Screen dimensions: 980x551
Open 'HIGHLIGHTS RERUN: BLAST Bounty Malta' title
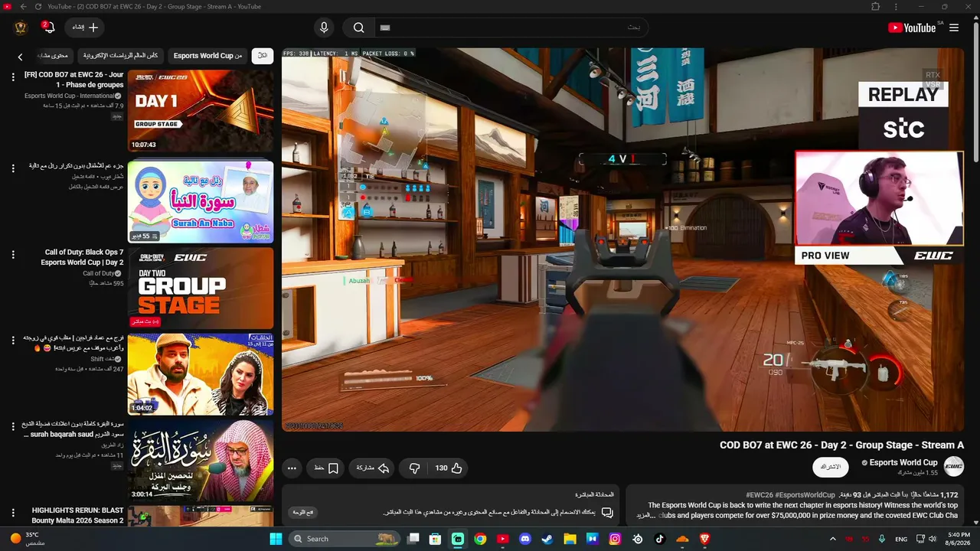(x=77, y=515)
